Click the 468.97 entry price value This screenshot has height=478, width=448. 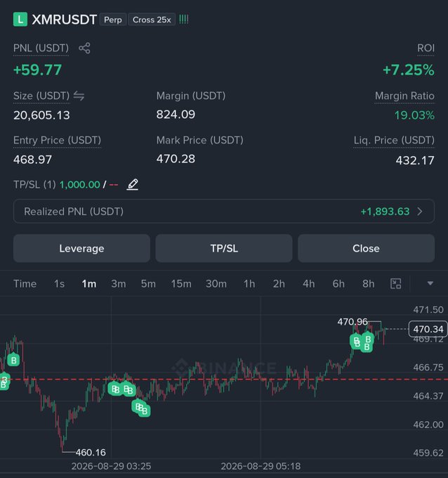(x=32, y=160)
